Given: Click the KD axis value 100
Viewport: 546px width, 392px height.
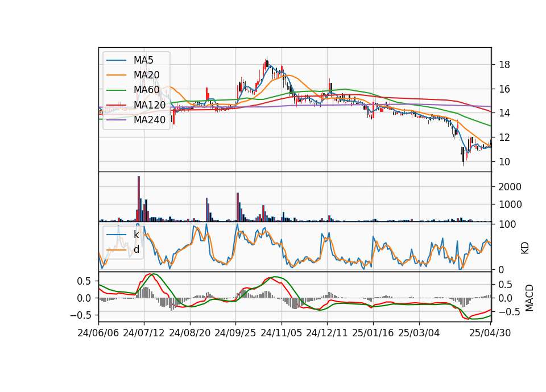Looking at the screenshot, I should pos(507,224).
